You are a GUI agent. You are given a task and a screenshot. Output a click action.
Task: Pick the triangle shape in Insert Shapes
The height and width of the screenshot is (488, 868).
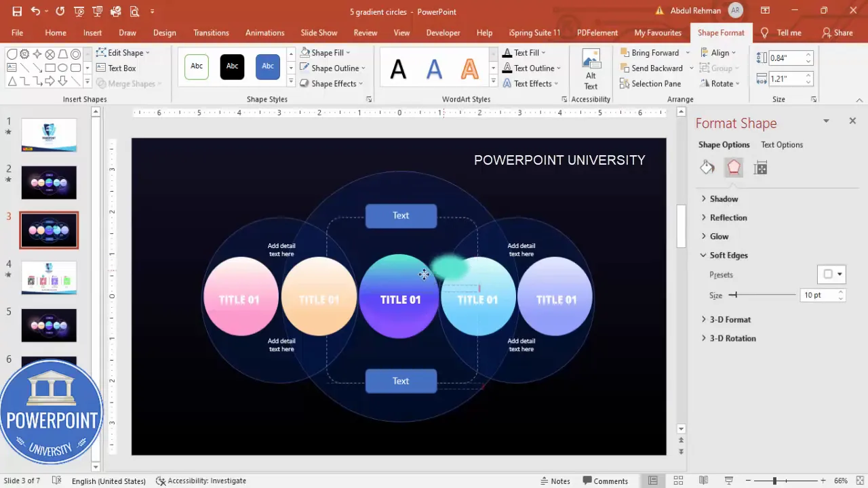(12, 81)
